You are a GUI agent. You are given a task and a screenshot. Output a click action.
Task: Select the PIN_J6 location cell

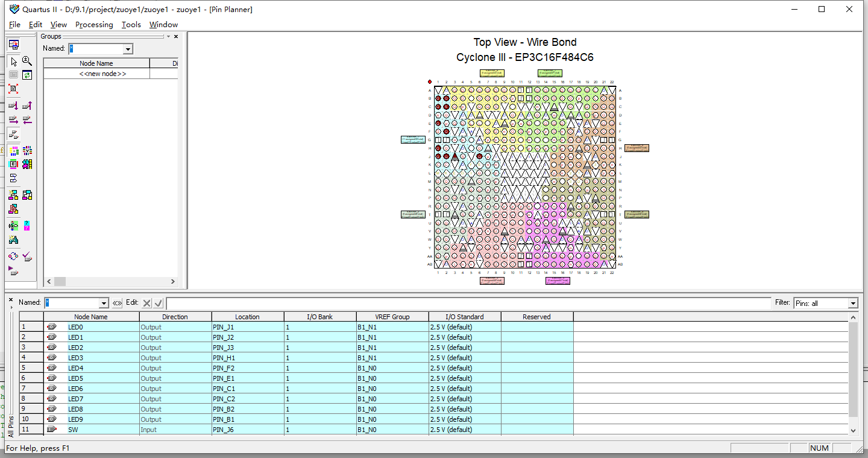tap(248, 430)
